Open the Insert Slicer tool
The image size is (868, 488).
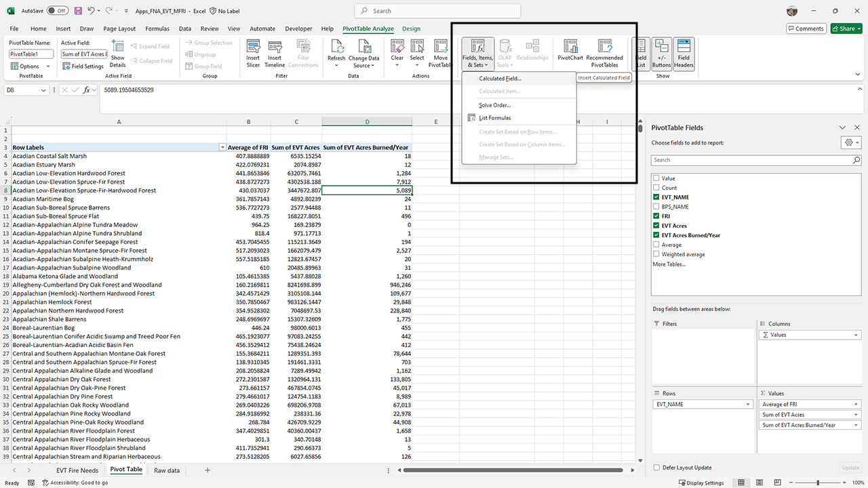coord(252,54)
